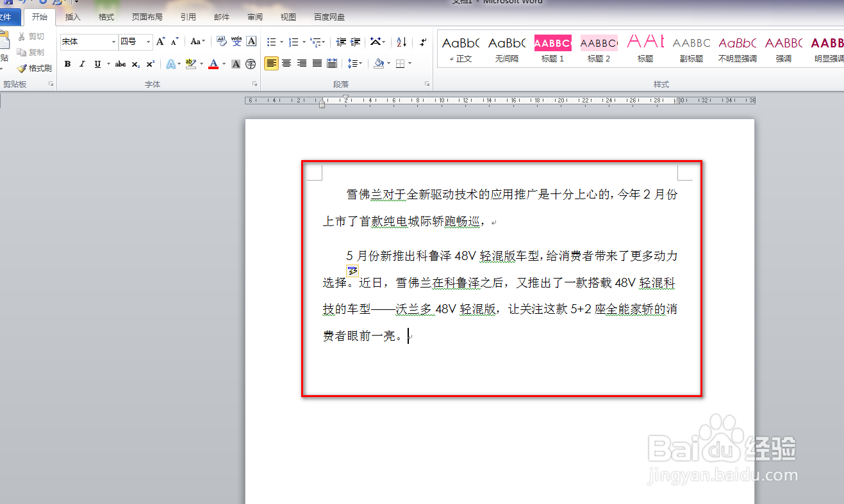The width and height of the screenshot is (844, 504).
Task: Toggle superscript formatting
Action: click(x=150, y=64)
